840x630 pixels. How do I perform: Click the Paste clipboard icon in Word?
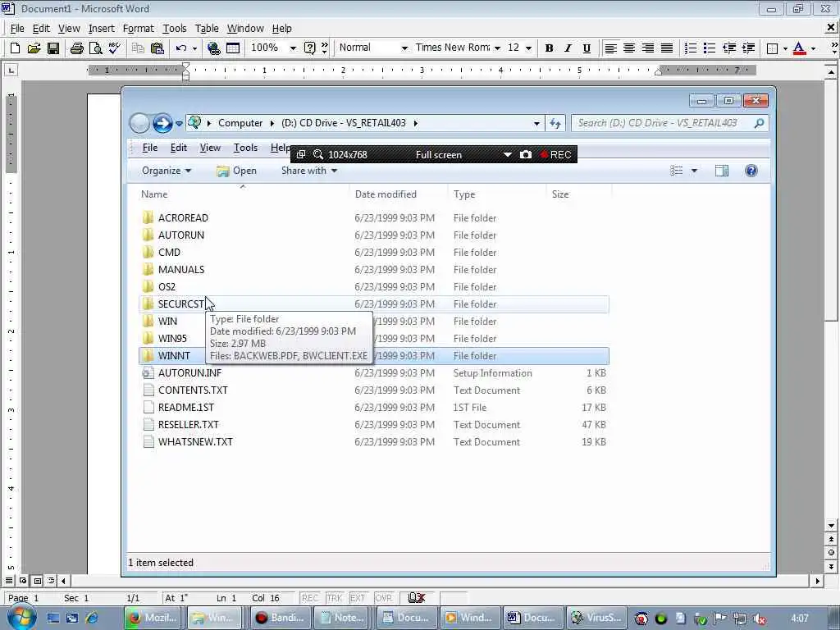click(x=157, y=48)
